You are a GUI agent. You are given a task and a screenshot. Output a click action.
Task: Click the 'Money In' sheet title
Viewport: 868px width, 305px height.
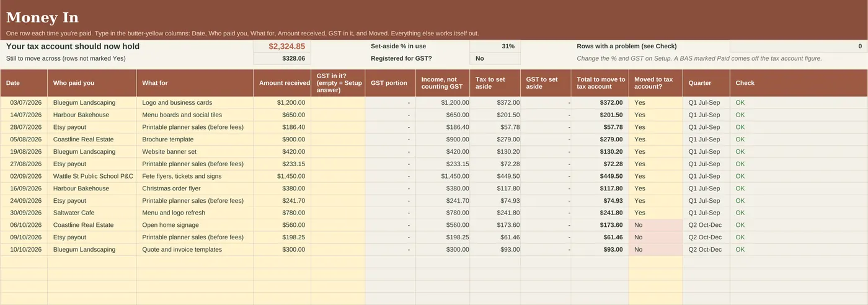[x=42, y=18]
